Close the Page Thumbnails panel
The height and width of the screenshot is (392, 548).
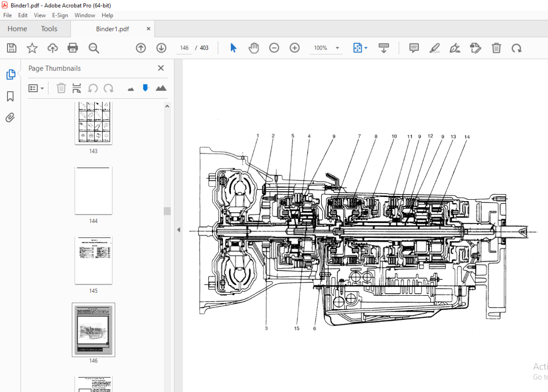(161, 68)
